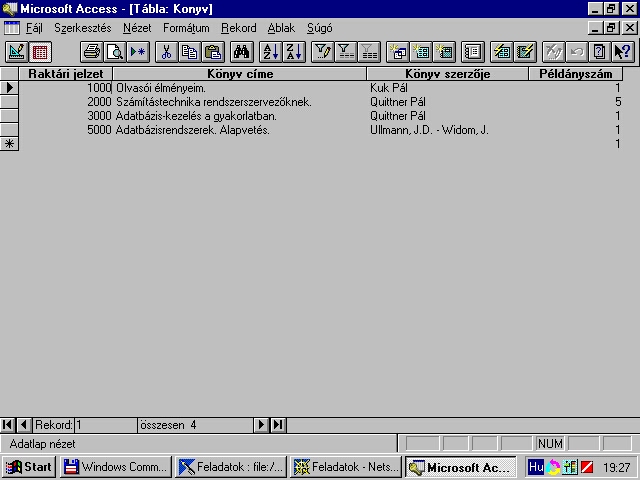Select the new-record asterisk row selector

9,144
